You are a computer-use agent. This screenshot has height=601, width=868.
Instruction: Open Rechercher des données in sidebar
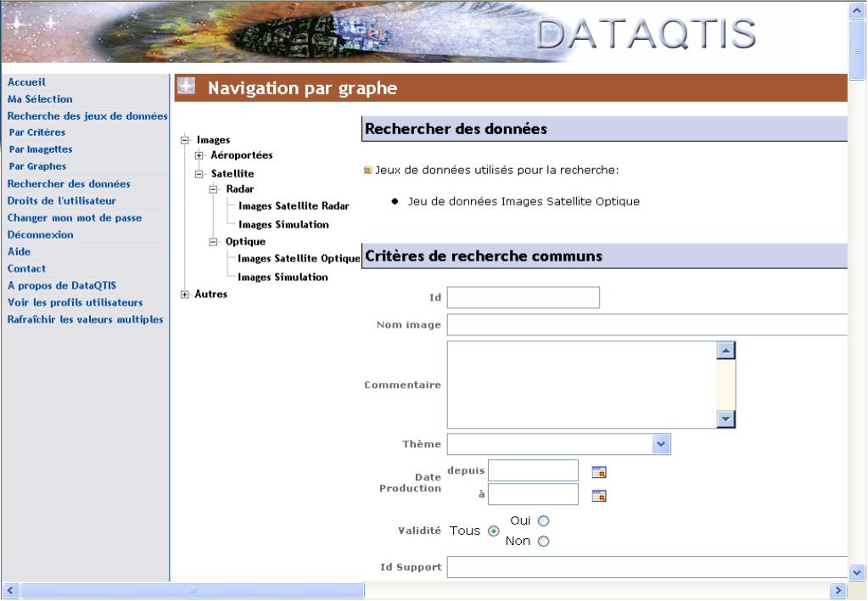pyautogui.click(x=69, y=184)
